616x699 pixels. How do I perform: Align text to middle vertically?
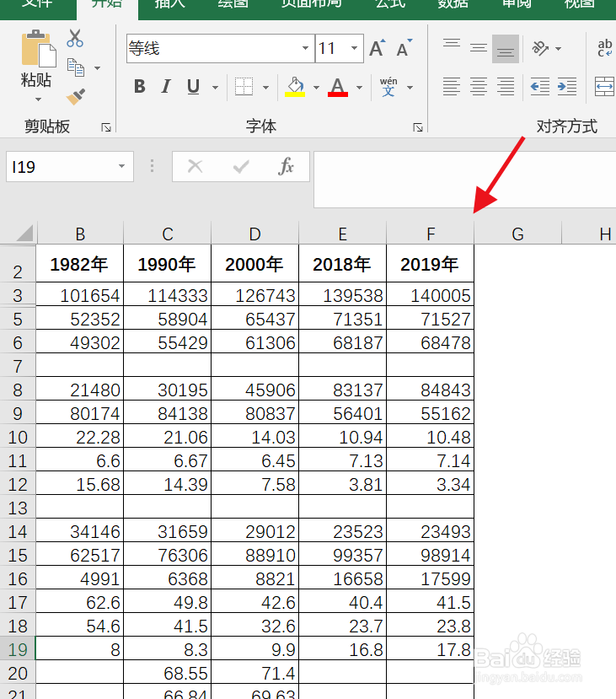click(x=479, y=48)
